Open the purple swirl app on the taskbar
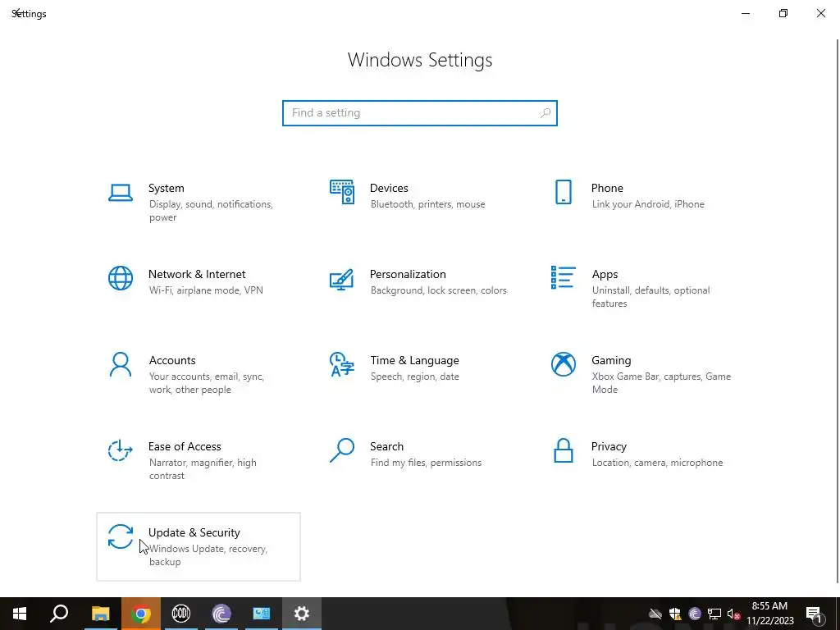Viewport: 840px width, 630px height. click(221, 614)
